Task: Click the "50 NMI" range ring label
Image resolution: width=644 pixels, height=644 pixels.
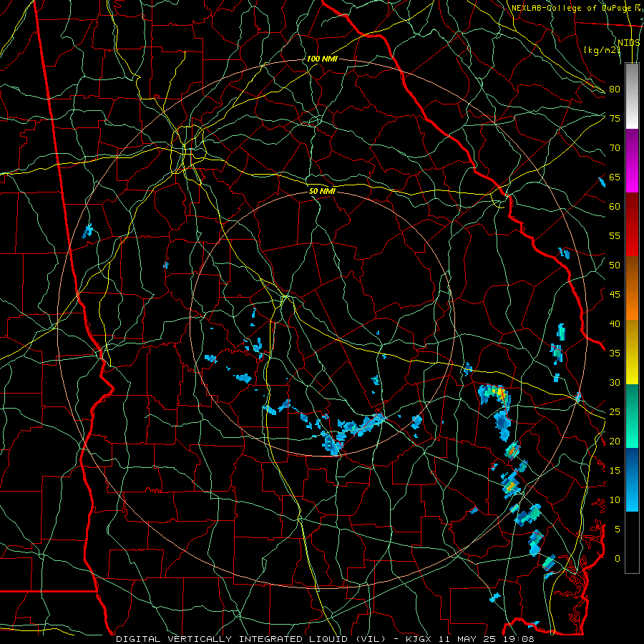Action: tap(322, 191)
